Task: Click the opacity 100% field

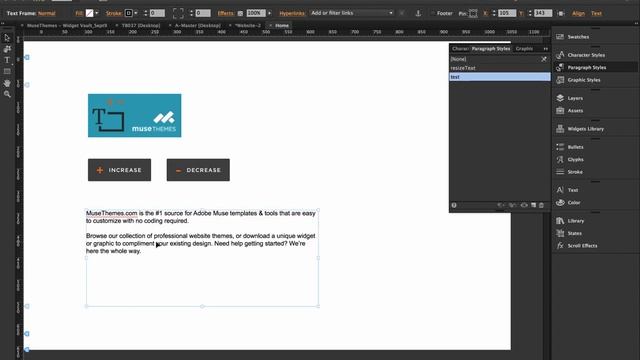Action: click(x=256, y=13)
